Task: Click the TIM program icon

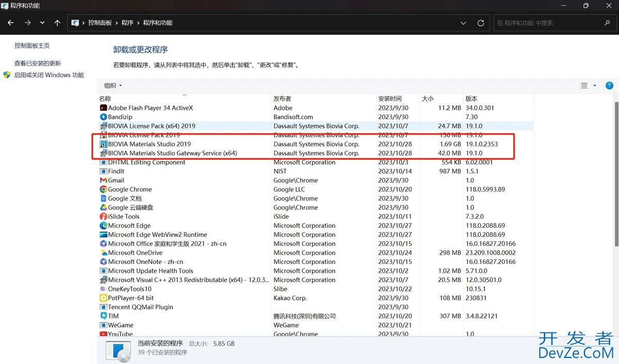Action: coord(103,316)
